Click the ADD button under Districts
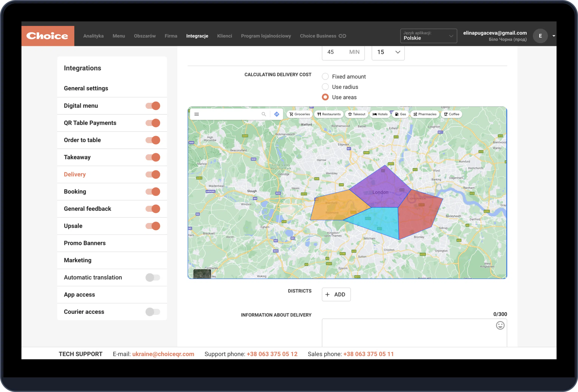This screenshot has width=578, height=392. coord(336,294)
